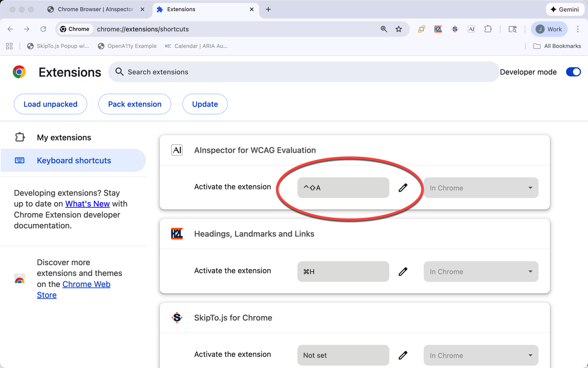This screenshot has width=588, height=368.
Task: Click the AInspector toolbar icon
Action: tap(471, 29)
